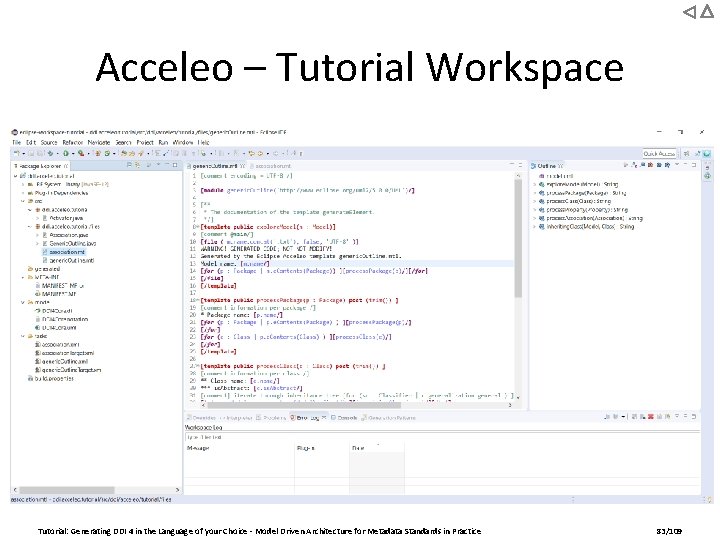Click Collapse All in Package Explorer
Screen dimensions: 720x540
tap(129, 165)
